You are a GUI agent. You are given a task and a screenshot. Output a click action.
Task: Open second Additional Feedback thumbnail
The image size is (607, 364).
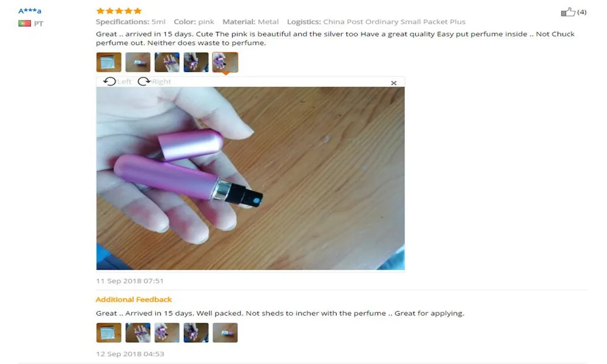(x=138, y=332)
